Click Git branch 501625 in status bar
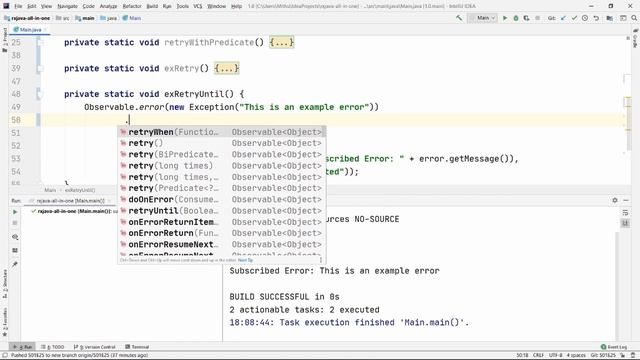The width and height of the screenshot is (640, 360). coord(603,356)
